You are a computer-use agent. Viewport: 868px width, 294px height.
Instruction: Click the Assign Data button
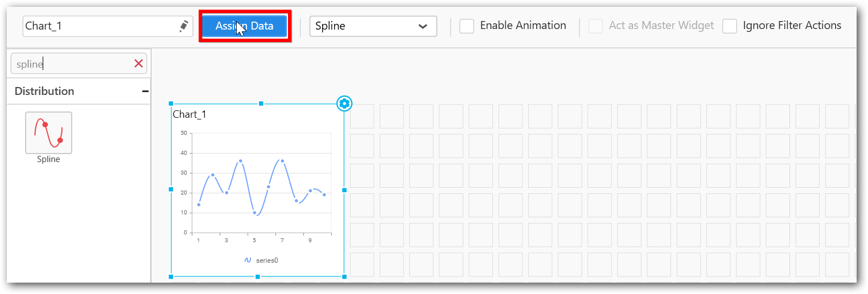[244, 26]
